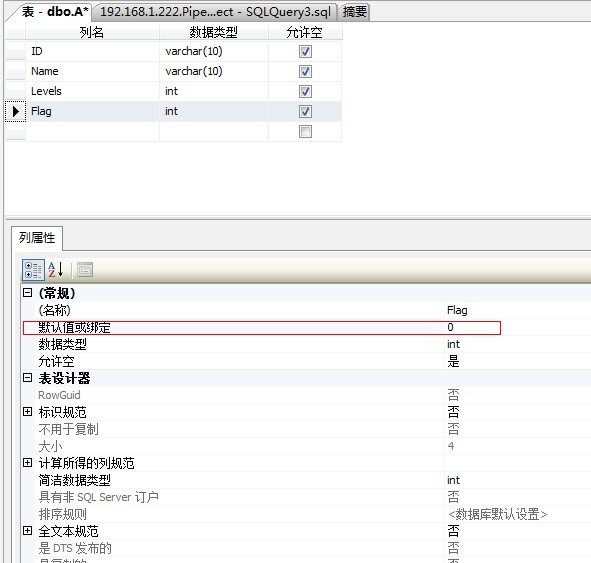Expand the 全文本规范 group
This screenshot has width=591, height=563.
(x=28, y=531)
